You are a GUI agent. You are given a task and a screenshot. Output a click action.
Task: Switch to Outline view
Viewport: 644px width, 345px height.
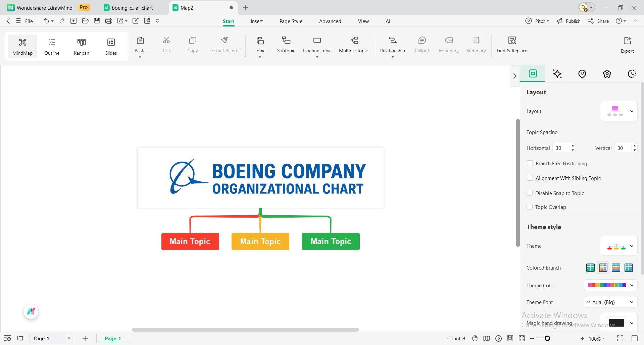[x=52, y=46]
